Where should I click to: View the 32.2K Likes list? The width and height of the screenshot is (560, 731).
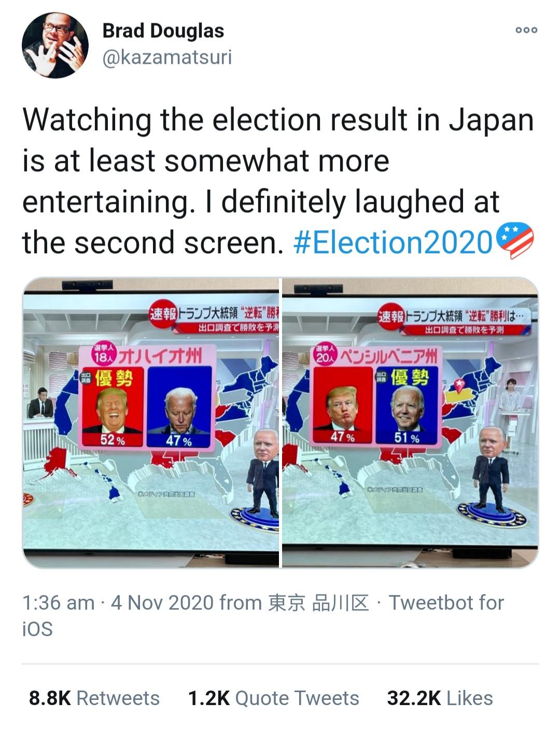[x=440, y=698]
